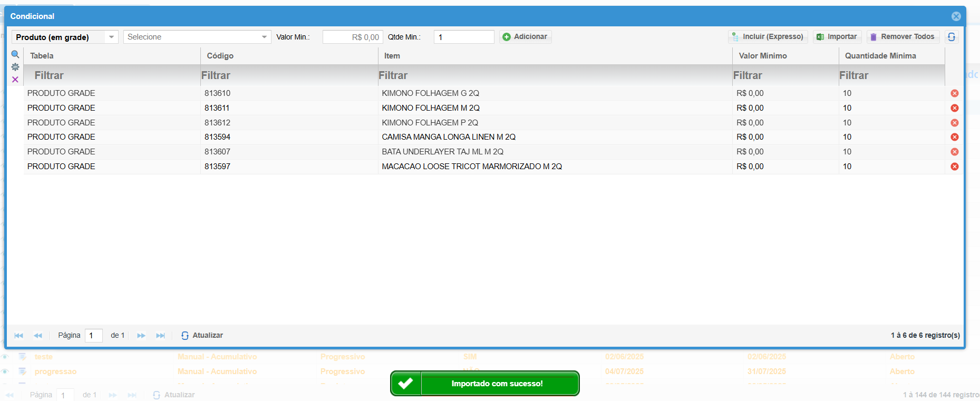Expand the Selecione combo box
The image size is (980, 401).
(264, 37)
